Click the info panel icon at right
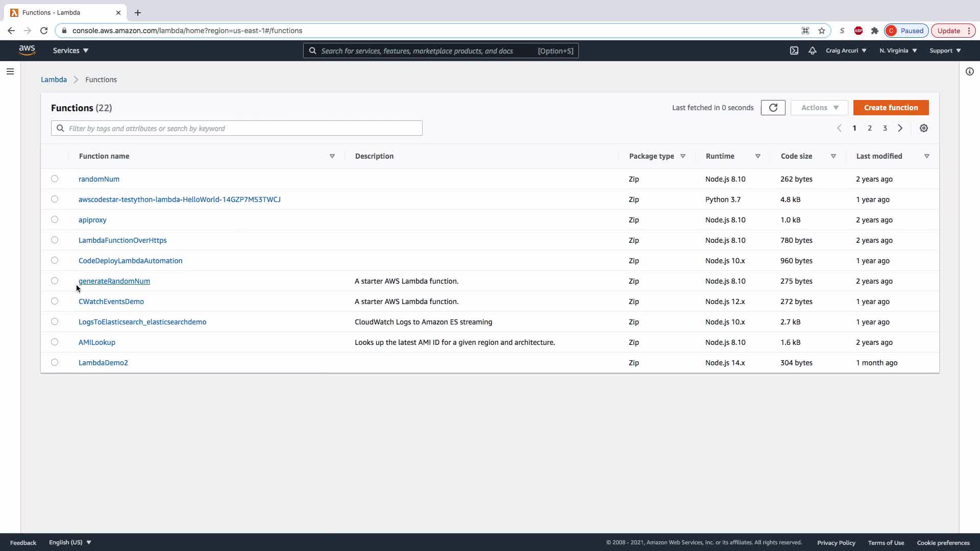Screen dimensions: 980x551 [969, 71]
